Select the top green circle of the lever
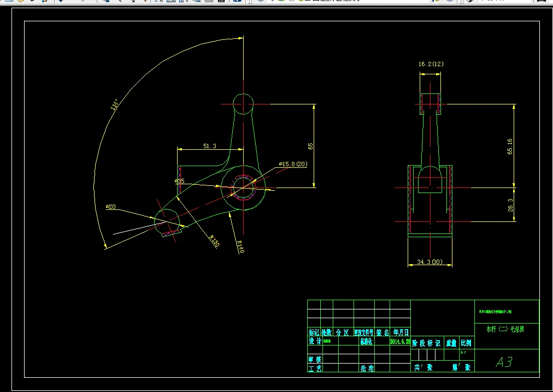Image resolution: width=553 pixels, height=392 pixels. click(x=243, y=104)
